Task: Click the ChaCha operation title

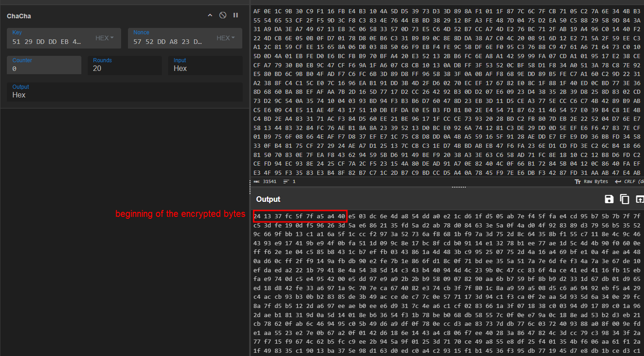Action: pos(19,16)
